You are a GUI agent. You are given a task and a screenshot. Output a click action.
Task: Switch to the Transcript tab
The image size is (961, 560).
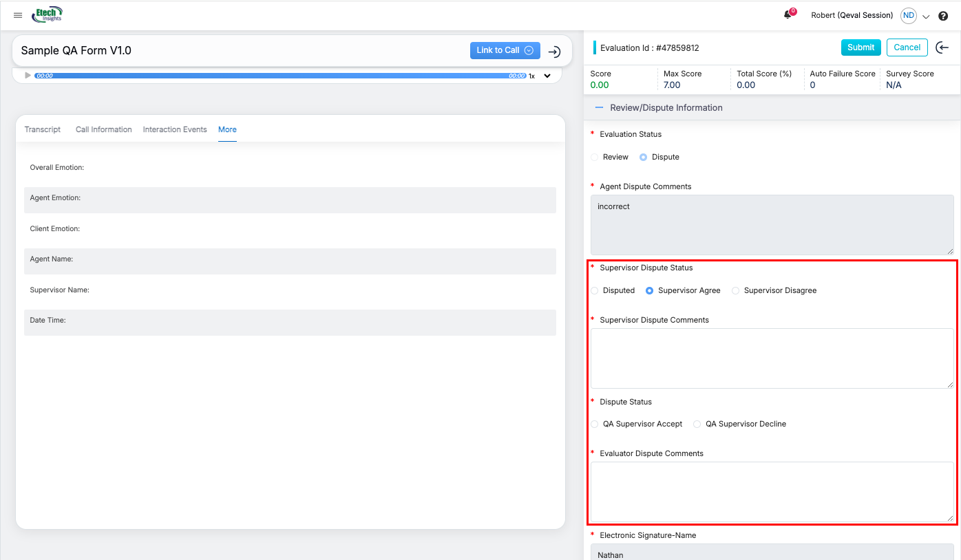point(43,129)
